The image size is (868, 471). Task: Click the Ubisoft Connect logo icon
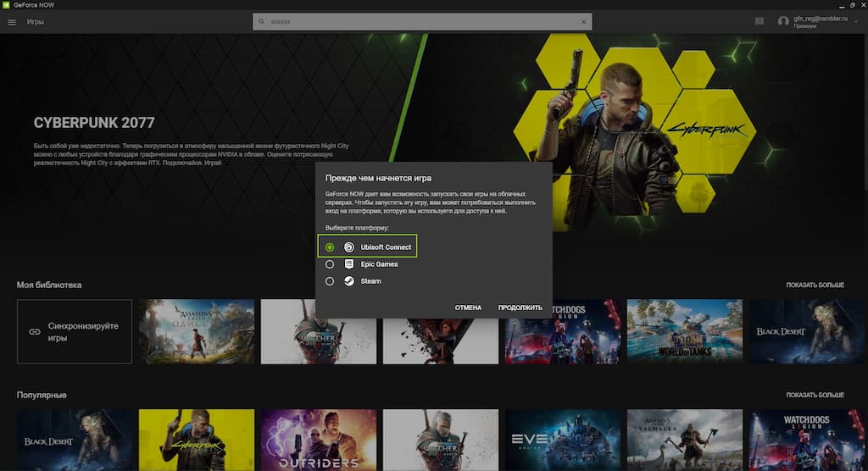pos(348,247)
